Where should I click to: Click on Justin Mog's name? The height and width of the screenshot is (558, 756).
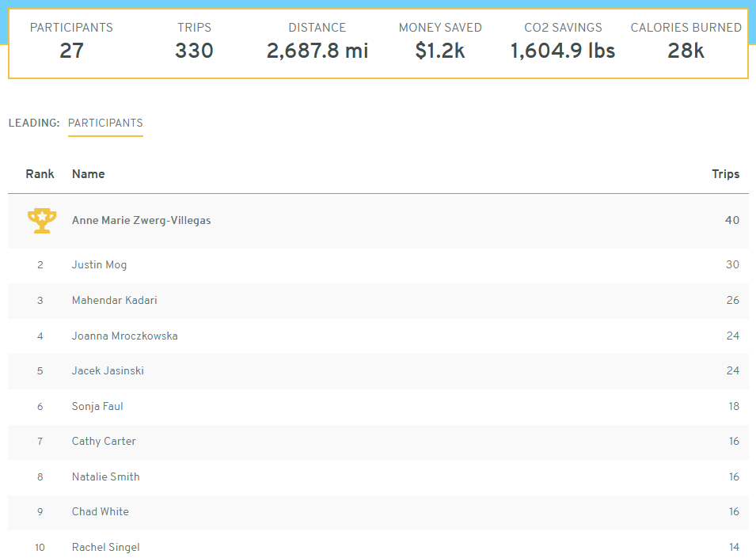[x=99, y=265]
